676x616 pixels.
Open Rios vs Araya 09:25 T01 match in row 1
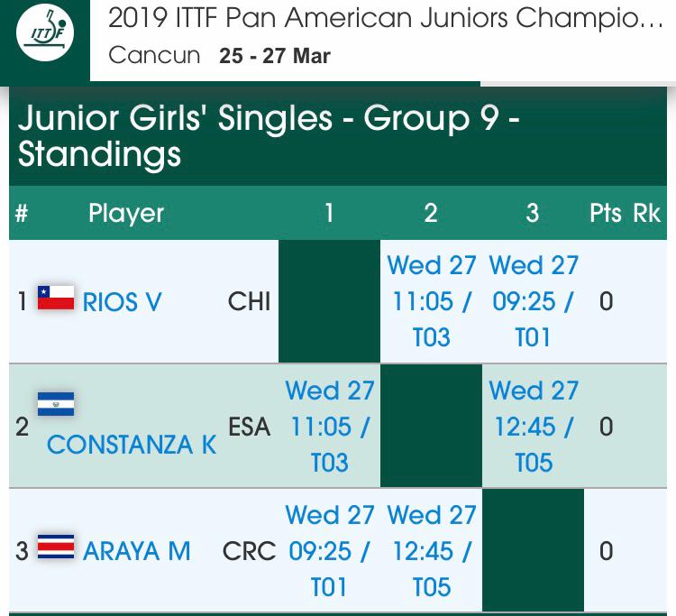pyautogui.click(x=533, y=301)
